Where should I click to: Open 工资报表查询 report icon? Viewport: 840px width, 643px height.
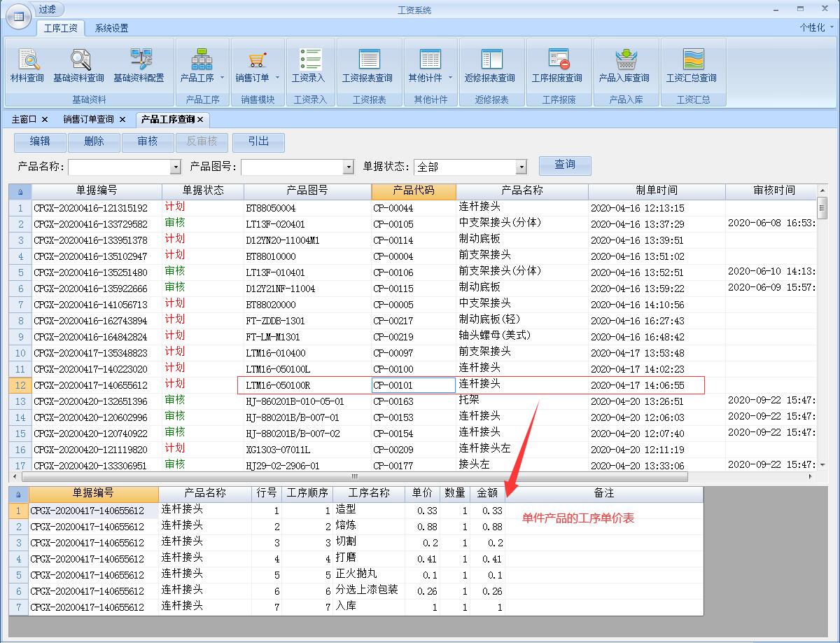[x=367, y=60]
